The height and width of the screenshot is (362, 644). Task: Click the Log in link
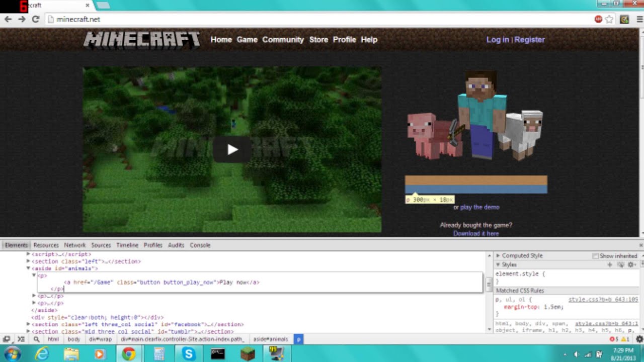click(498, 40)
